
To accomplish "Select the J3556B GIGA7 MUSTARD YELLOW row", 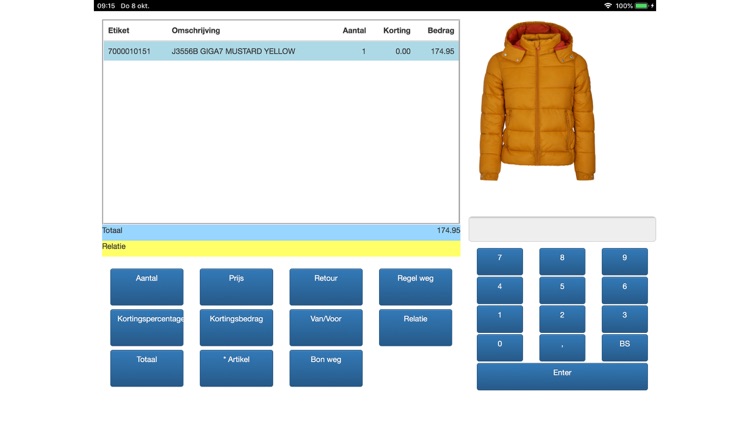I will coord(281,51).
